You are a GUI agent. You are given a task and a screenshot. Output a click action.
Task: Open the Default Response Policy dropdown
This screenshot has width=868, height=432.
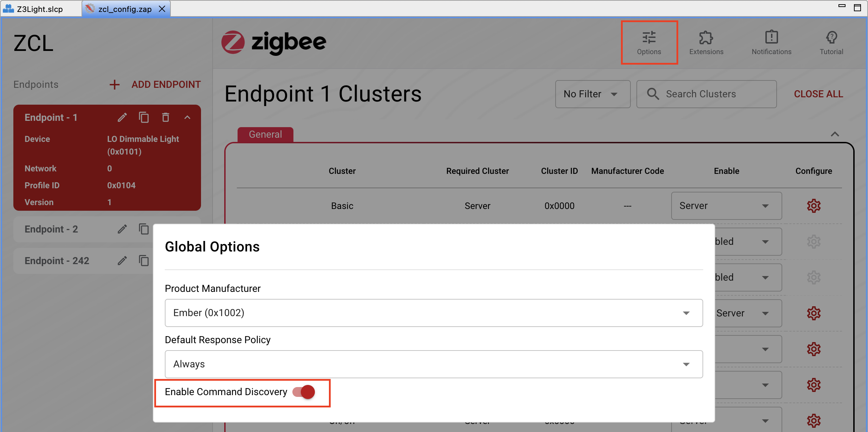[x=434, y=364]
